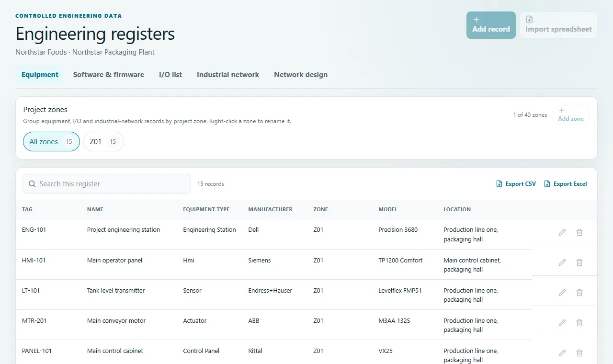This screenshot has width=613, height=364.
Task: Click the 'TP1200 Comfort' model cell
Action: [400, 261]
